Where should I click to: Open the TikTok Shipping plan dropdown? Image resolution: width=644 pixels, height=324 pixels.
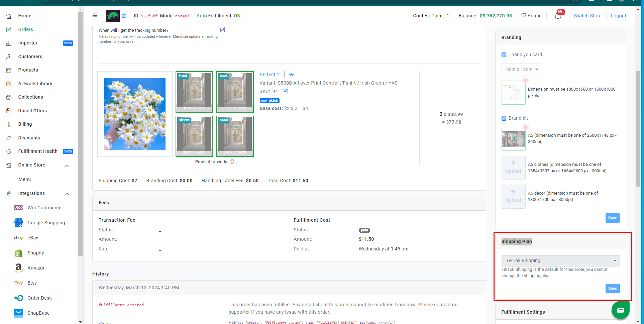560,260
